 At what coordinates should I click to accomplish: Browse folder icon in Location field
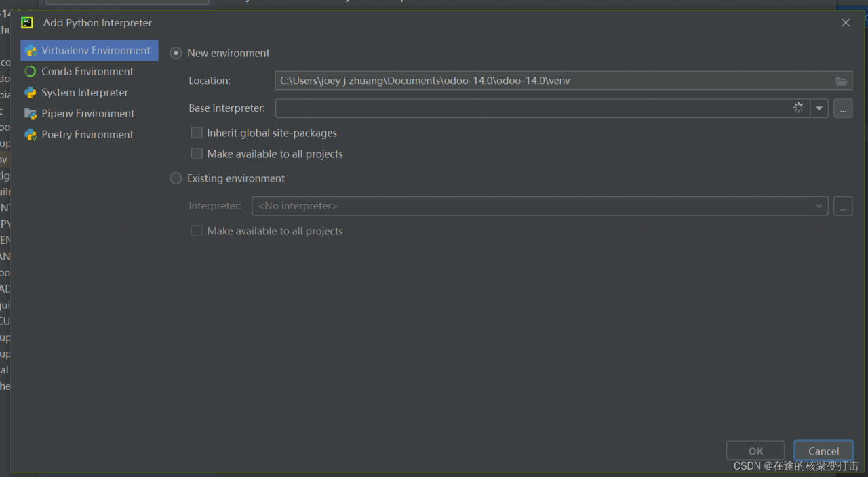coord(842,81)
